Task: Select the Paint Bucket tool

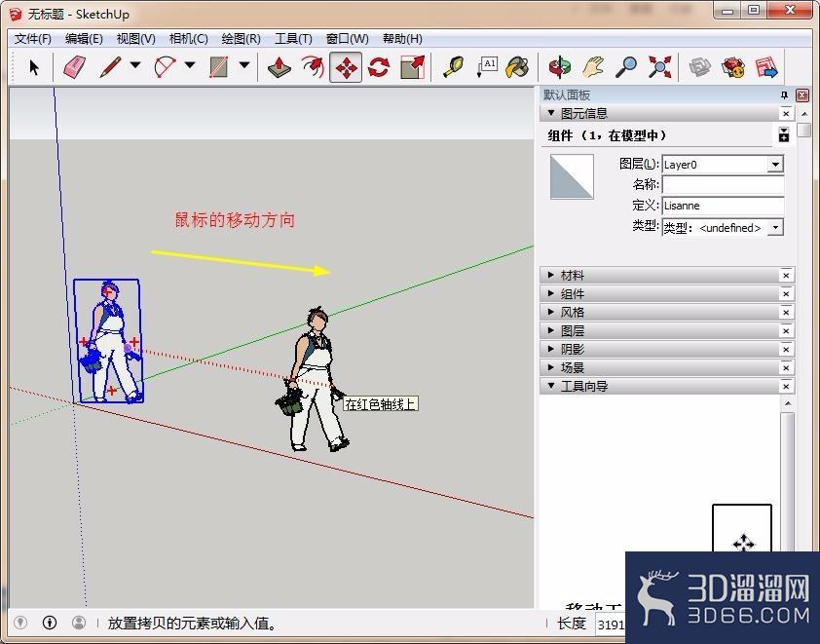Action: click(518, 67)
